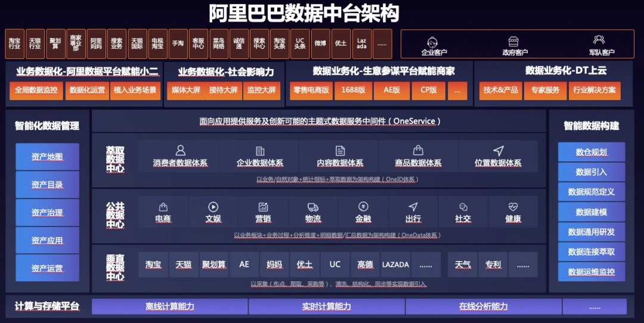Select the 离线计算能力 bar
Screen dimensions: 644x323
tap(170, 306)
